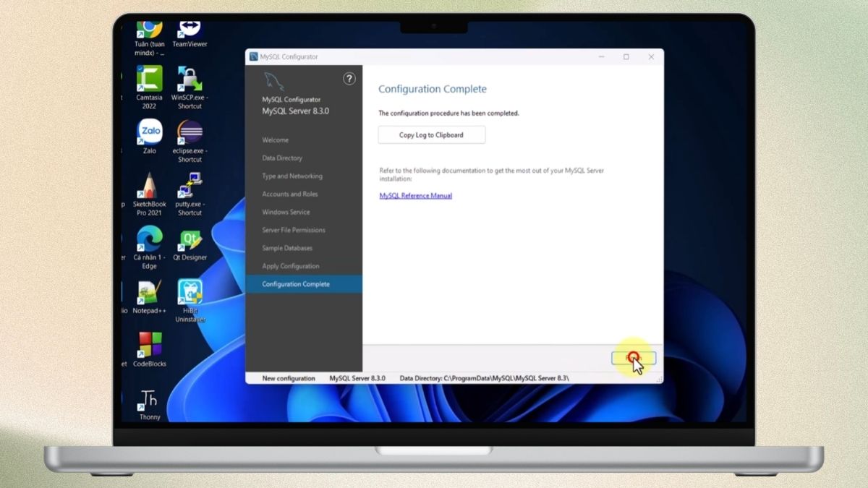This screenshot has height=488, width=868.
Task: Click the MySQL dolphin logo in sidebar
Action: (x=274, y=82)
